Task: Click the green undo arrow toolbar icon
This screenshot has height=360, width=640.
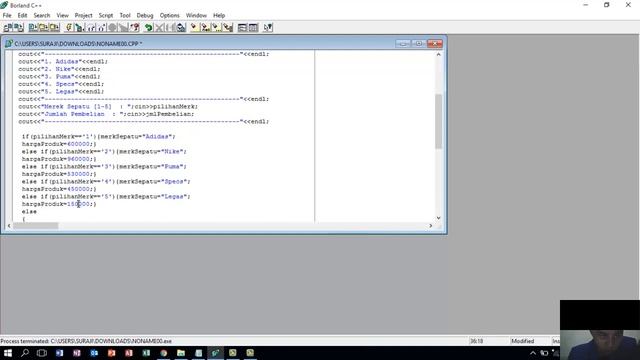Action: pyautogui.click(x=149, y=27)
